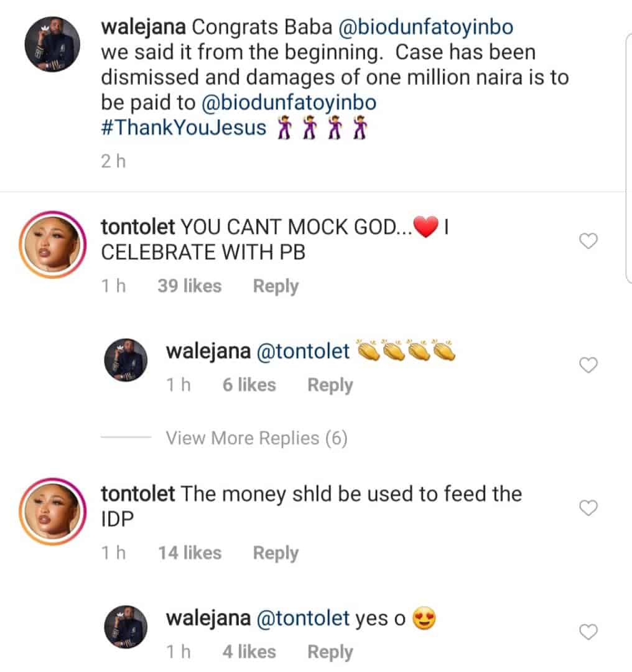Like walejana's clapping hands reply

(588, 365)
